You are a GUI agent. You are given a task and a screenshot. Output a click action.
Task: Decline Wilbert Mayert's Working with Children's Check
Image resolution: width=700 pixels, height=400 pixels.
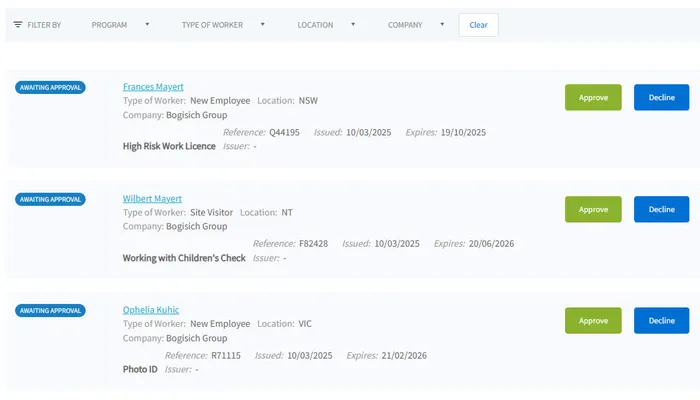tap(661, 209)
